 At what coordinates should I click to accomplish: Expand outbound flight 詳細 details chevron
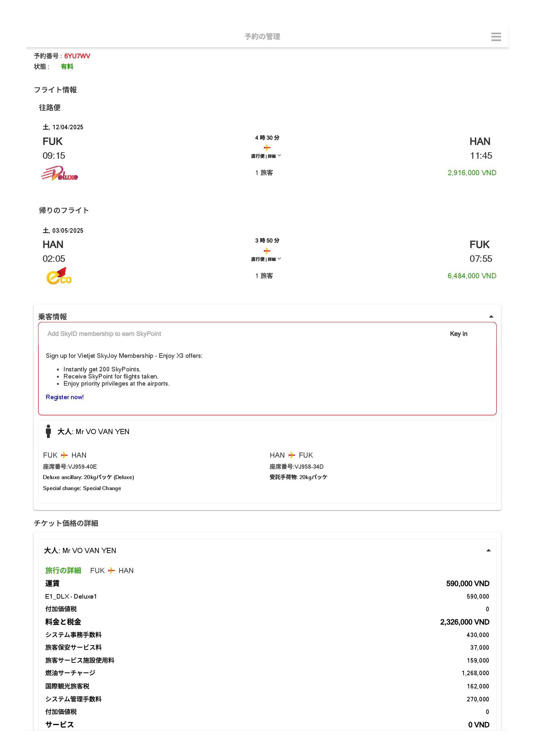pos(279,155)
